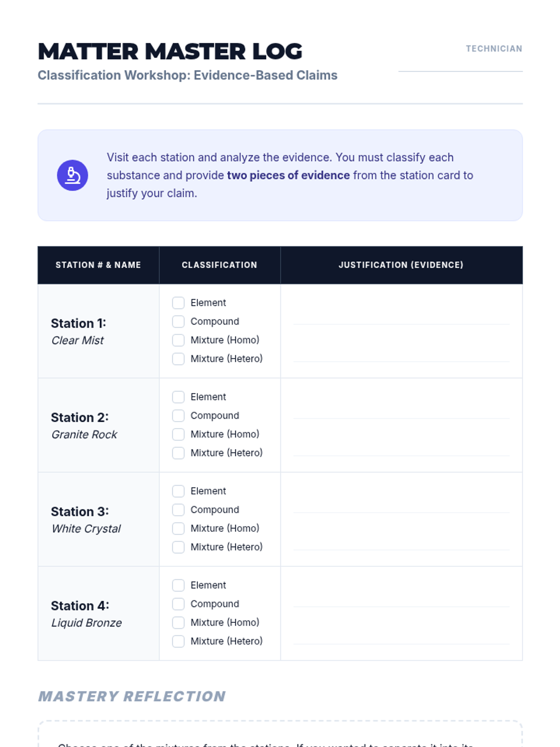Tick Element for Station 4 Liquid Bronze
The width and height of the screenshot is (560, 747).
pyautogui.click(x=178, y=585)
